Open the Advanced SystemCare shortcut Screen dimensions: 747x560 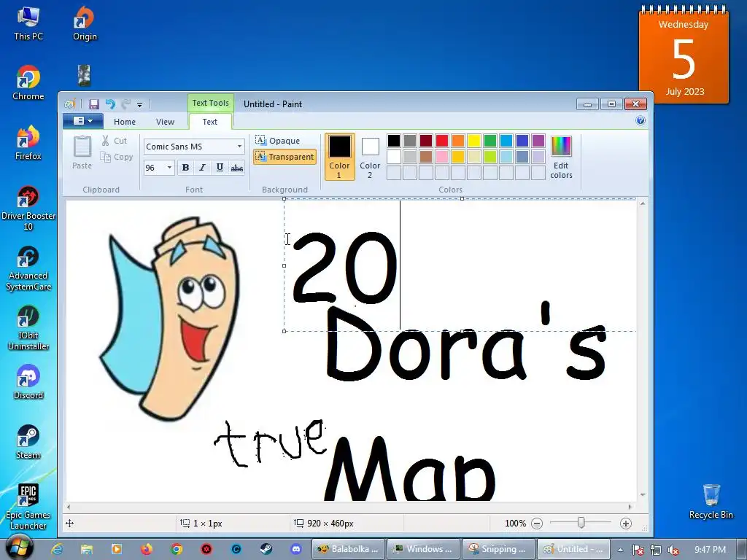(28, 268)
